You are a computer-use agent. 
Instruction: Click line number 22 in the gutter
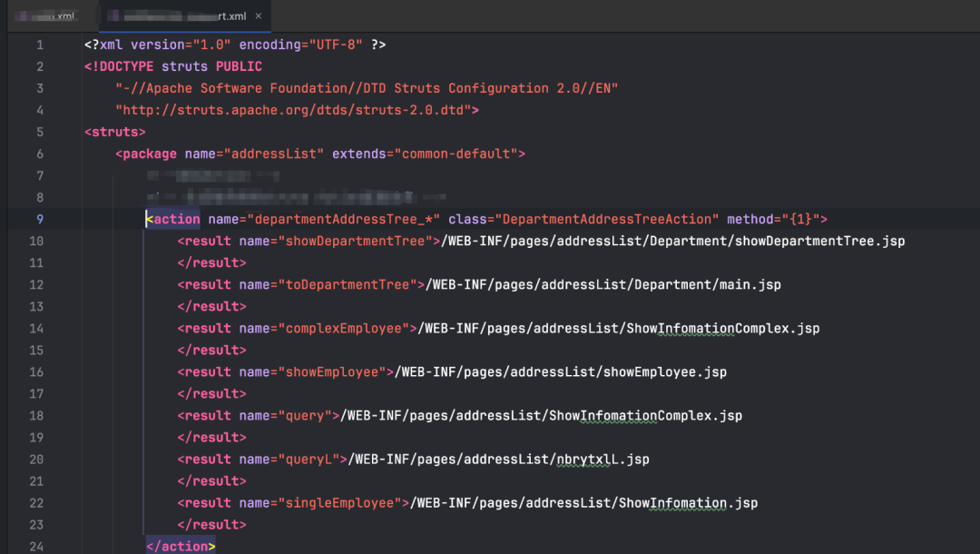36,504
